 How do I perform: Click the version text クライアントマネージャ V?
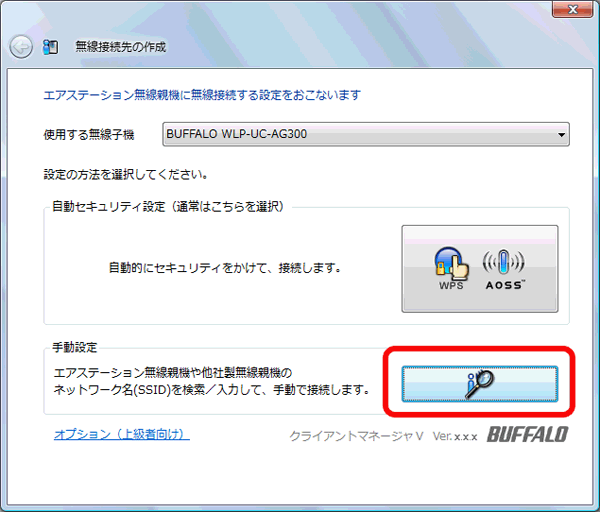coord(356,436)
